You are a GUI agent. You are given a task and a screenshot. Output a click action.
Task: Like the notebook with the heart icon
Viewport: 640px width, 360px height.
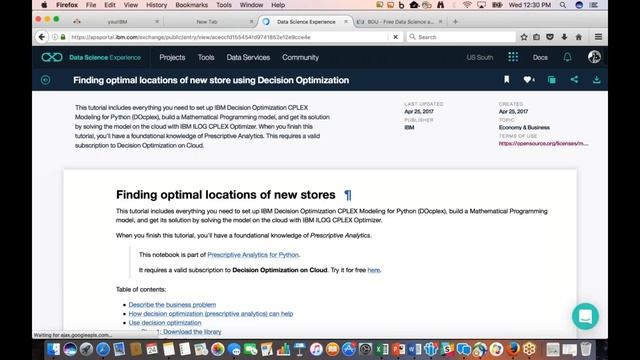click(528, 80)
